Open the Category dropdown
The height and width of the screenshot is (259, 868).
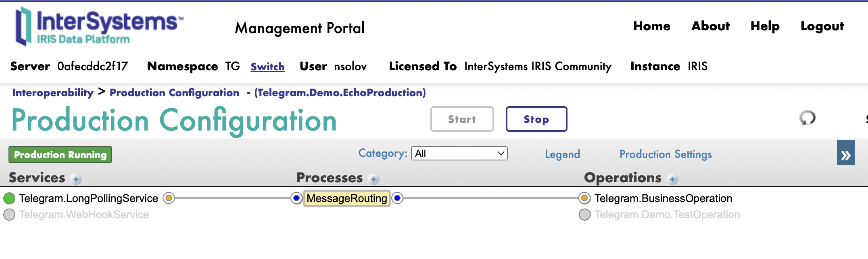pyautogui.click(x=459, y=154)
